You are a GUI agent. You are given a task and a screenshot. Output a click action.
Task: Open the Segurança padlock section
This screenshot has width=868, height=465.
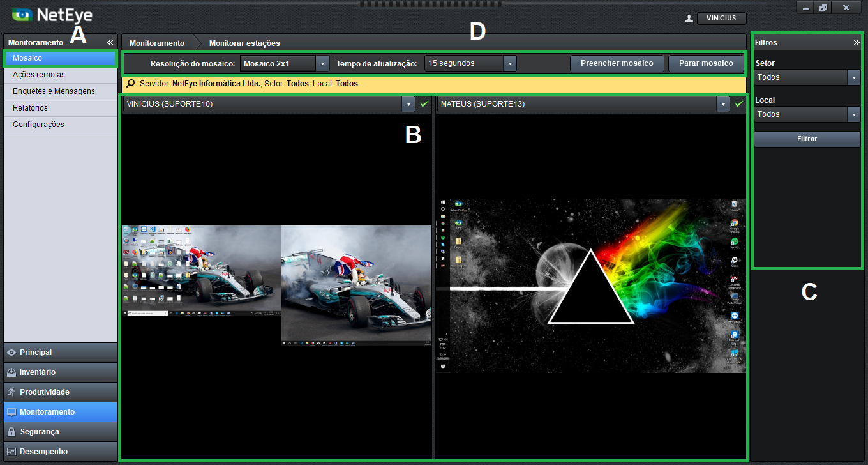click(x=11, y=432)
